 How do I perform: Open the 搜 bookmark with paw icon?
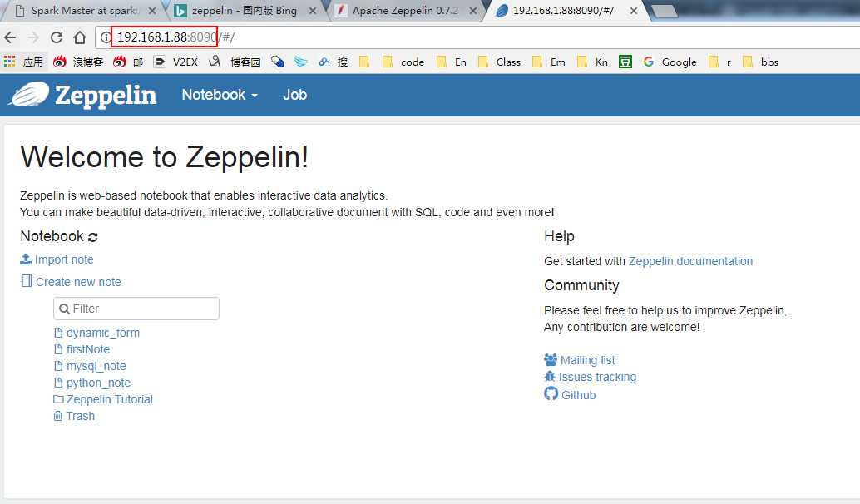click(333, 62)
